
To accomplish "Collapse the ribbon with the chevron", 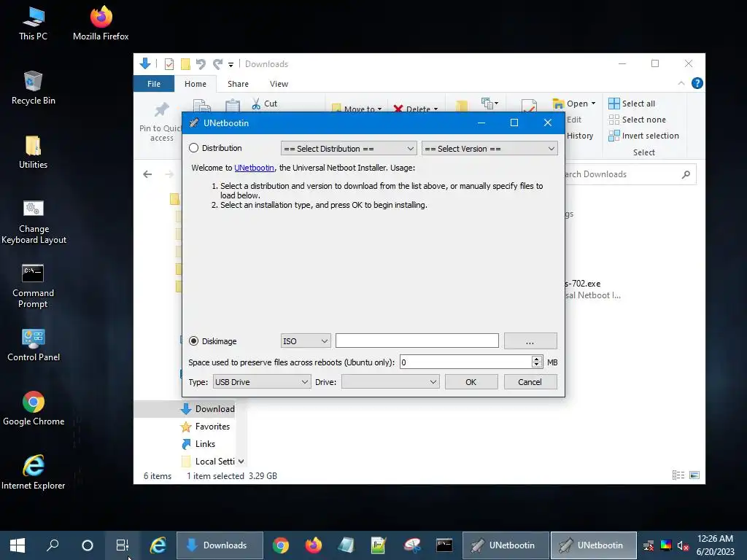I will [x=681, y=83].
